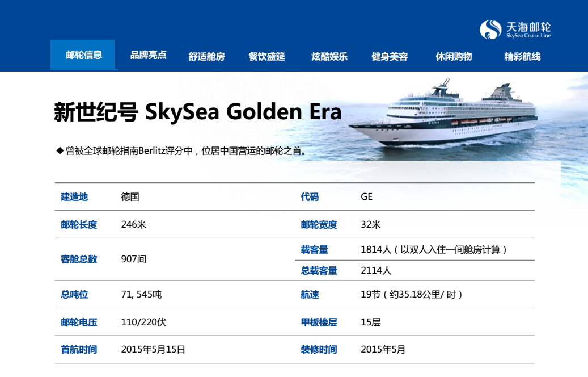Click the 代码 label
The image size is (588, 377).
310,197
